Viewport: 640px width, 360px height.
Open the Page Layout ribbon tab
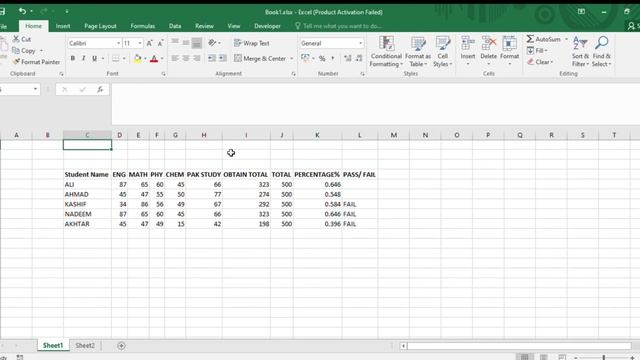point(100,26)
